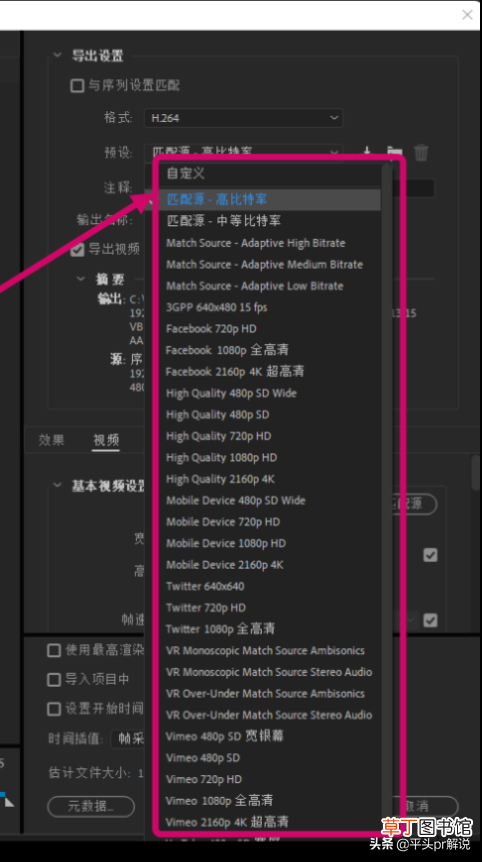Open the 格式 H.264 dropdown
The height and width of the screenshot is (862, 482).
click(x=243, y=118)
